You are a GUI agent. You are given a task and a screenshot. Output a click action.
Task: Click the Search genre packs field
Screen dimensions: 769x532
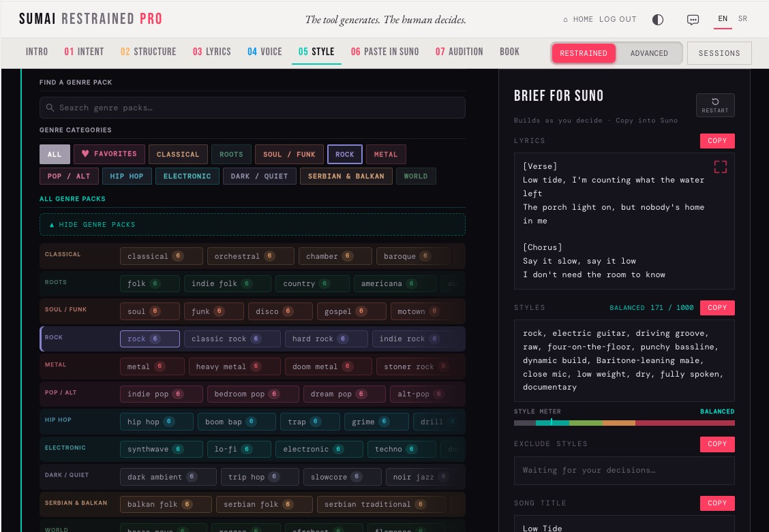[x=252, y=107]
